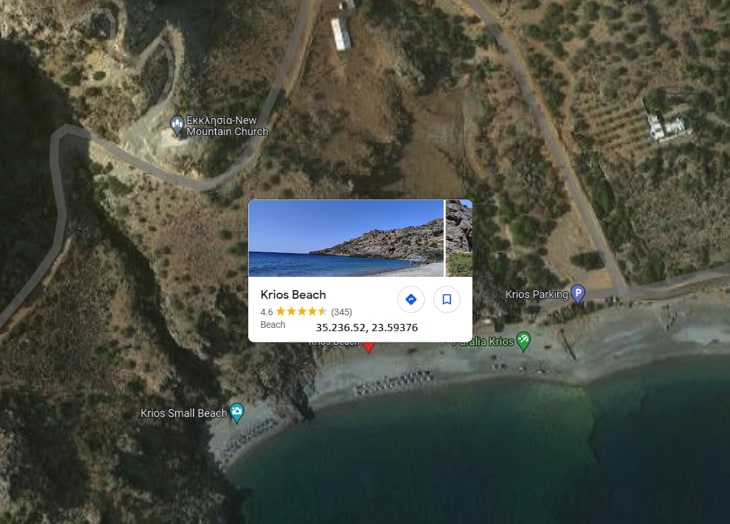
Task: Click the 4.6 rating number
Action: tap(266, 312)
